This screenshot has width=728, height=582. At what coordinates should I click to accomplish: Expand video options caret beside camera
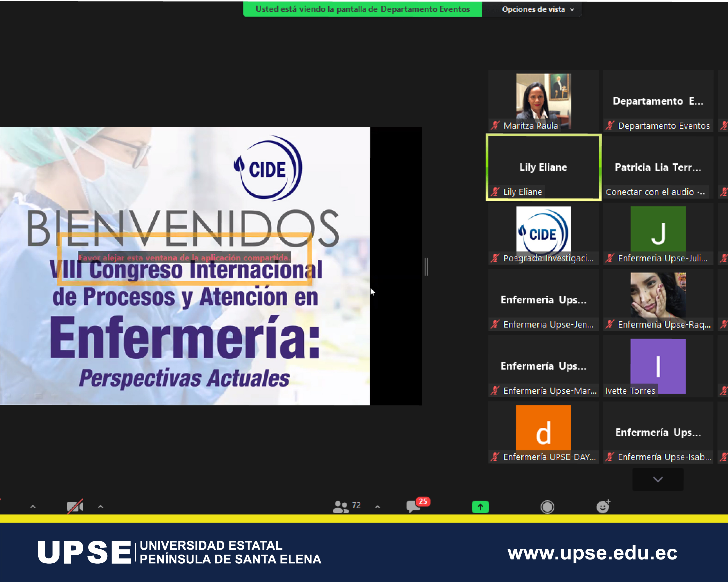coord(100,507)
